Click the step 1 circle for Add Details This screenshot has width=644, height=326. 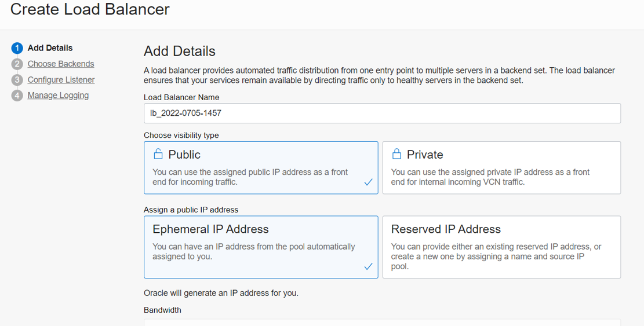tap(17, 48)
